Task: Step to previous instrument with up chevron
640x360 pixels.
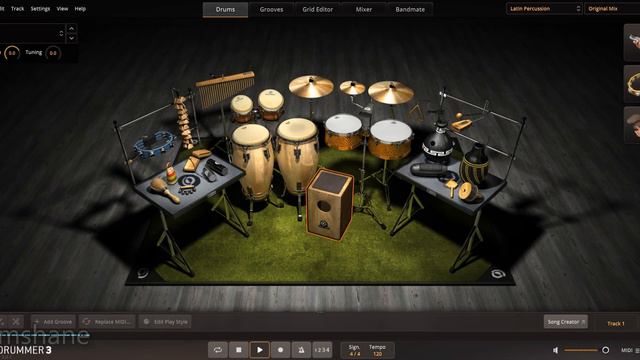Action: click(x=72, y=29)
